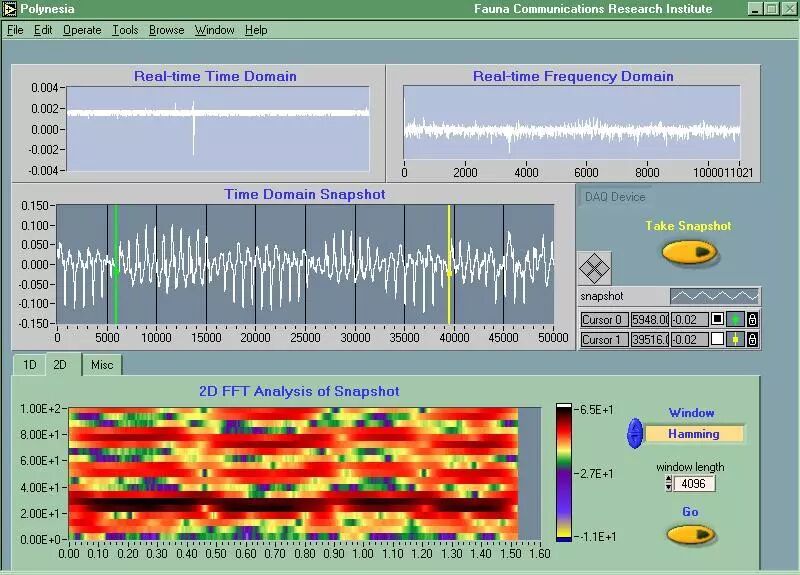Click the FFT intensity color ramp
This screenshot has height=575, width=800.
click(x=564, y=472)
